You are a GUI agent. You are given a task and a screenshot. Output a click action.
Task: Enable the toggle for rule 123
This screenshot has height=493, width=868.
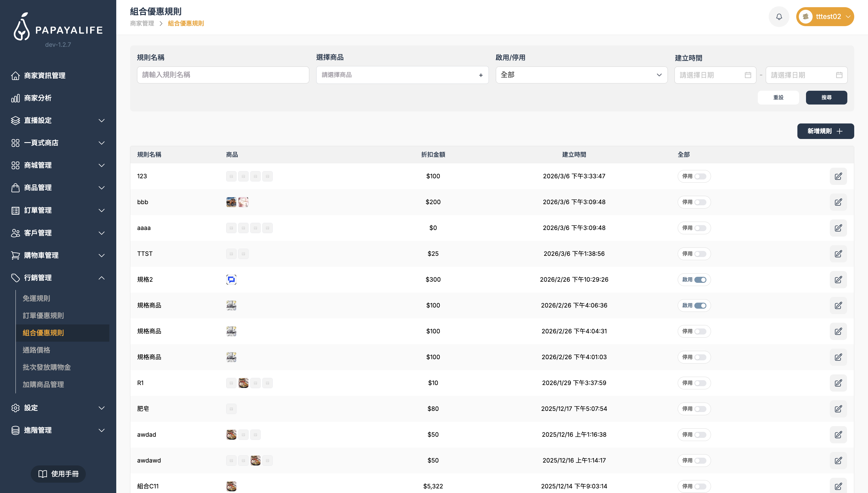pos(700,176)
